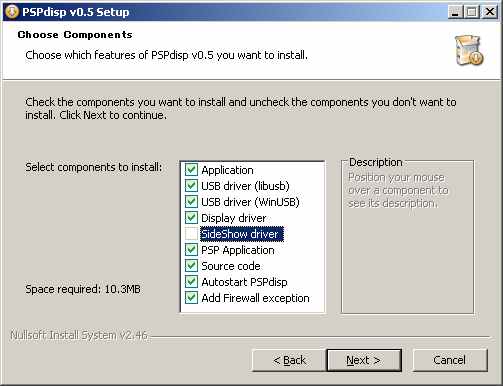This screenshot has height=386, width=503.
Task: Uncheck the Display driver checkbox
Action: (191, 218)
